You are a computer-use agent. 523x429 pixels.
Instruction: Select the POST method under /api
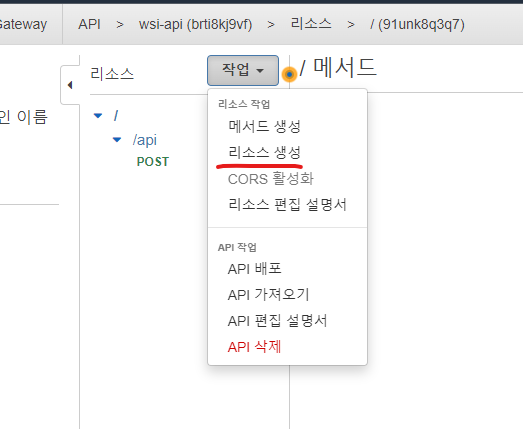point(153,162)
